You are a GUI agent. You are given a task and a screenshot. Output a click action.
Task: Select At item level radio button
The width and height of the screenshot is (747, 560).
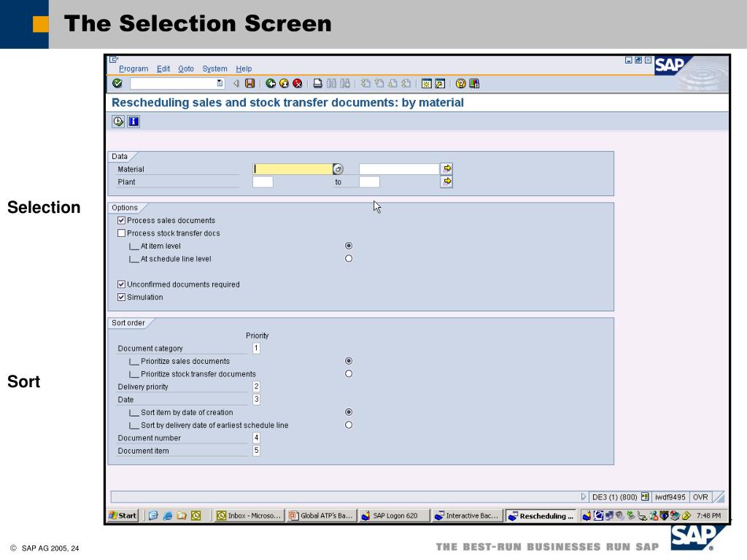tap(349, 246)
